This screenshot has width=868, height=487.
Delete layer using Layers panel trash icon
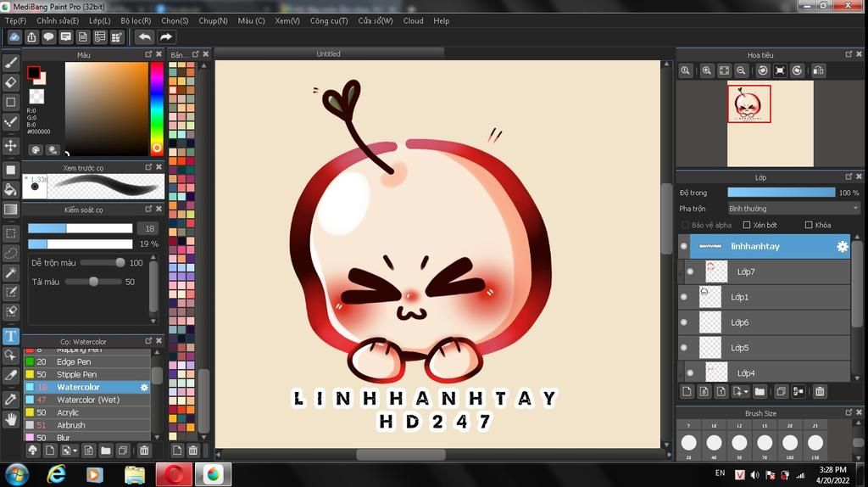(x=820, y=392)
